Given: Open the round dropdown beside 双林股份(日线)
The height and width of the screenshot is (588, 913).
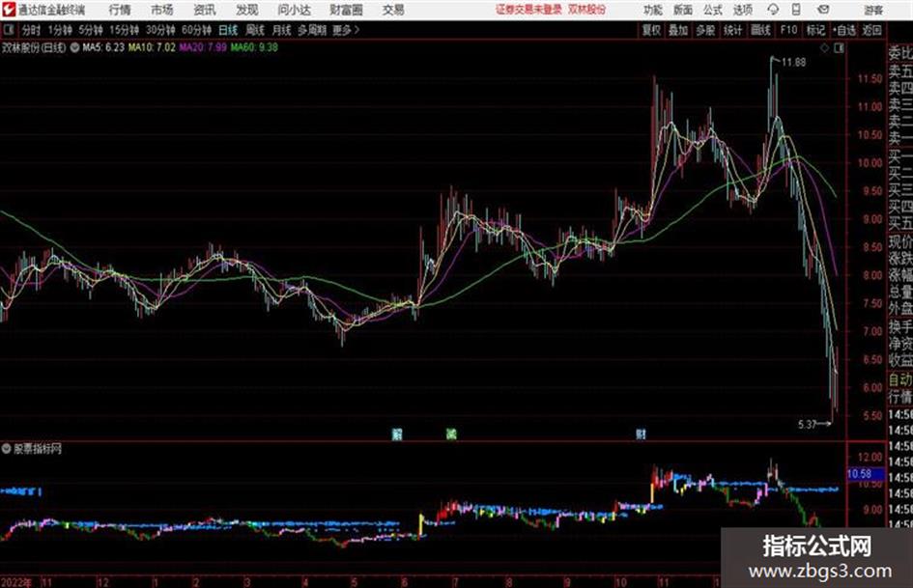Looking at the screenshot, I should (74, 47).
